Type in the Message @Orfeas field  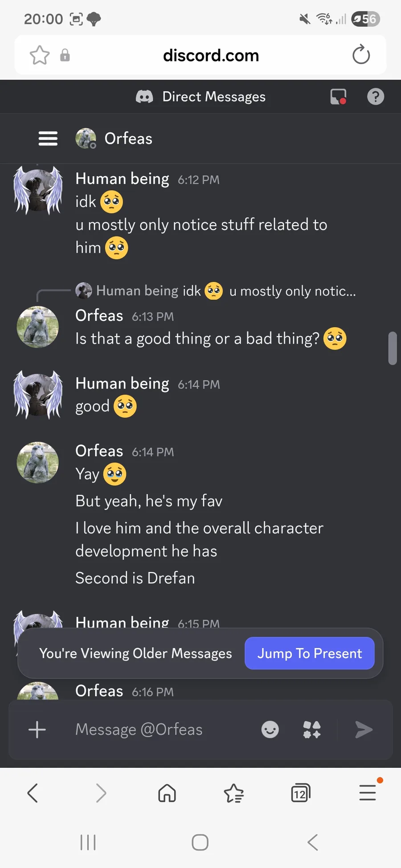160,730
